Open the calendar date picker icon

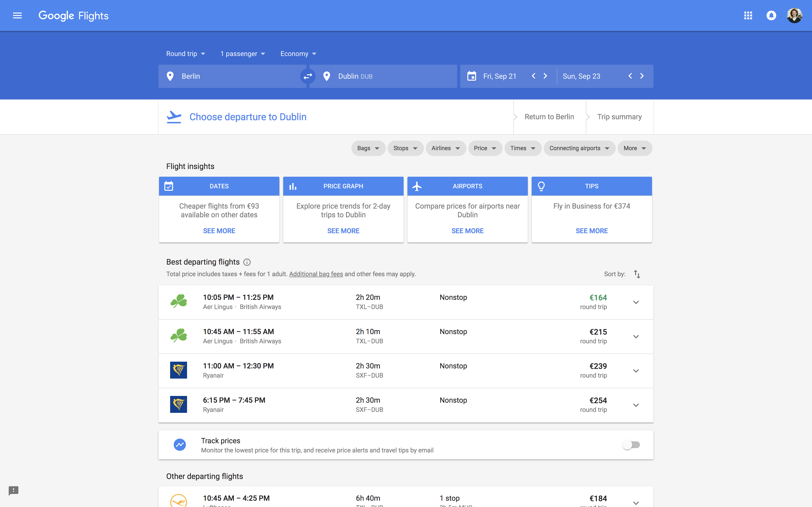pos(472,76)
